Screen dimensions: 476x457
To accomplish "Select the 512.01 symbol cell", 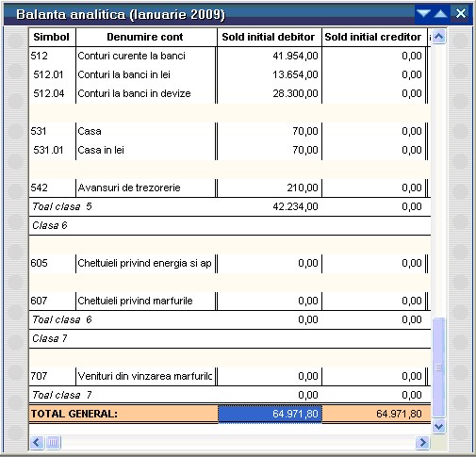I will 52,74.
